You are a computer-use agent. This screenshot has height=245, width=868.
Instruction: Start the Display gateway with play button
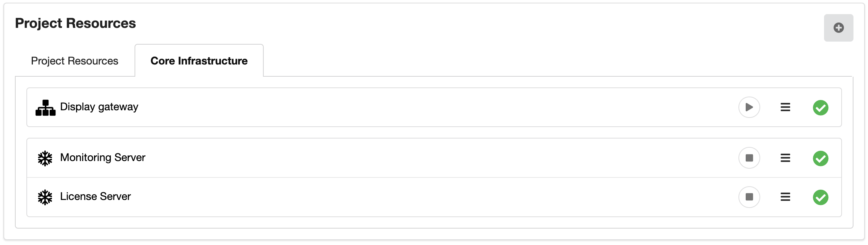tap(749, 107)
